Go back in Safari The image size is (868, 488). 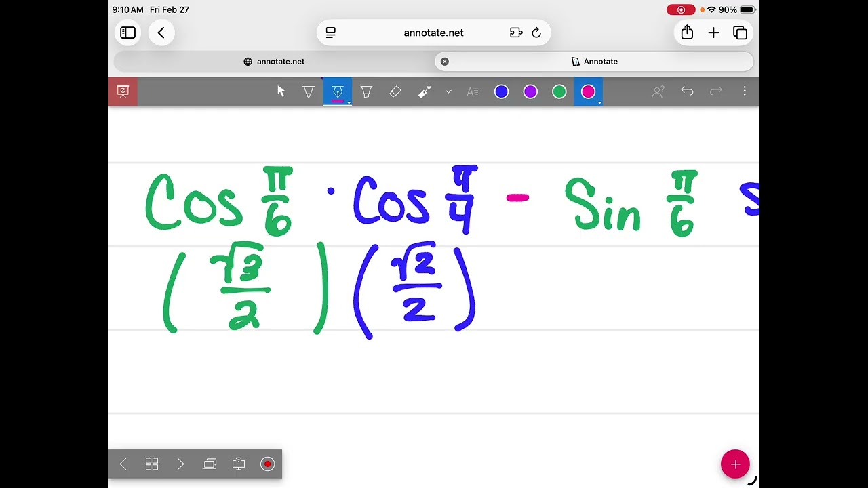(x=161, y=33)
